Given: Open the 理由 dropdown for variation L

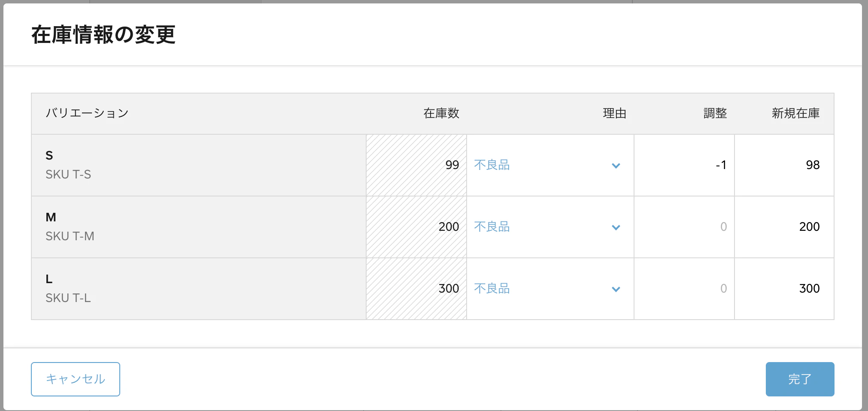Looking at the screenshot, I should pos(550,289).
